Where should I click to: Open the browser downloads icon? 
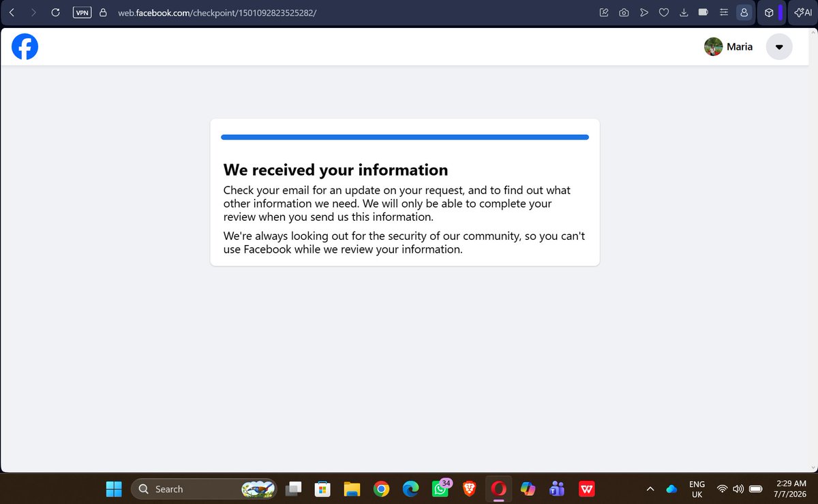pyautogui.click(x=684, y=12)
